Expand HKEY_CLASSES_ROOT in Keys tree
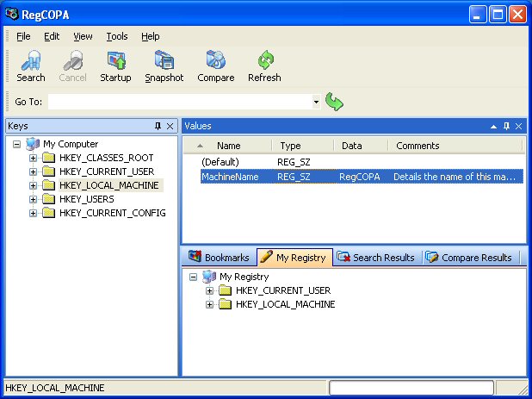The width and height of the screenshot is (532, 399). 33,158
